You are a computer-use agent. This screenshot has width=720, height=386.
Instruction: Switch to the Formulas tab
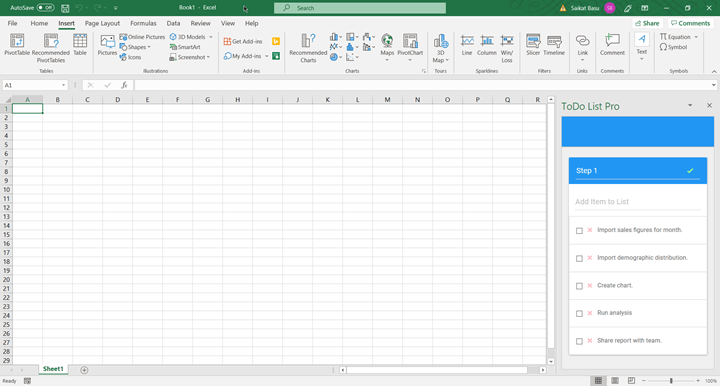coord(143,23)
